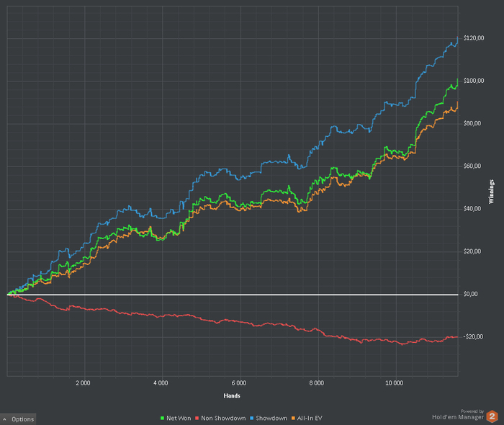Click the 6 000 hands axis label

239,383
